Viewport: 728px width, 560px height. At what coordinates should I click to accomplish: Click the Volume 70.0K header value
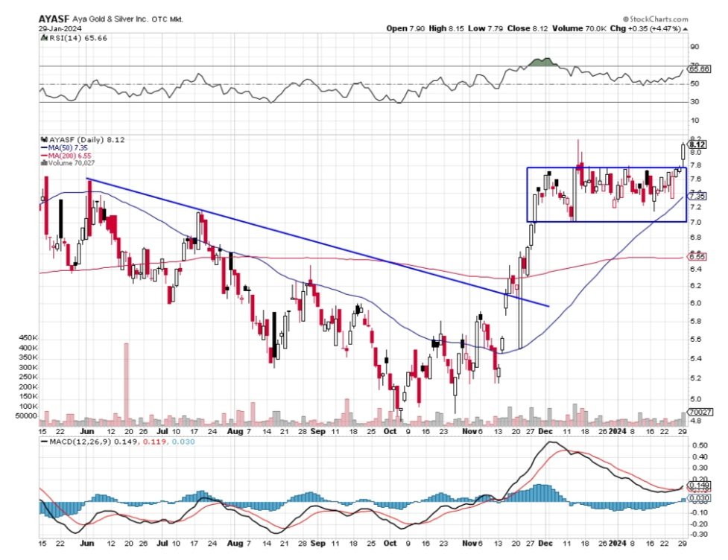[x=579, y=28]
